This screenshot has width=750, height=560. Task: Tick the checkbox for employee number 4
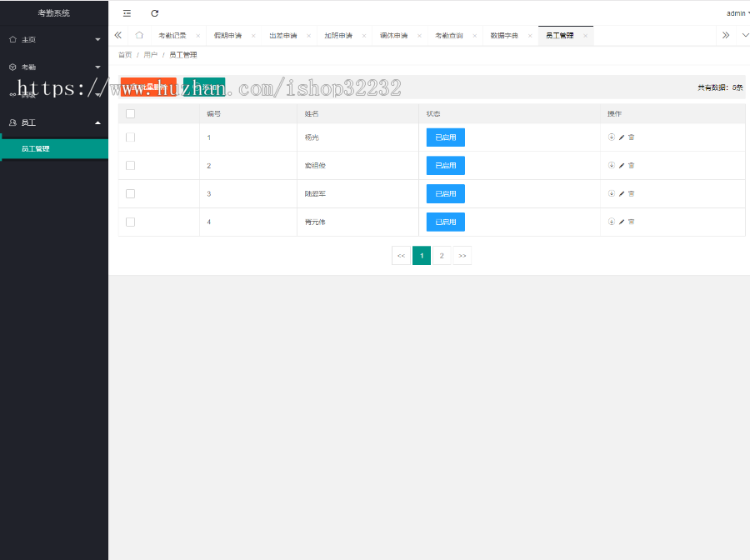click(130, 222)
